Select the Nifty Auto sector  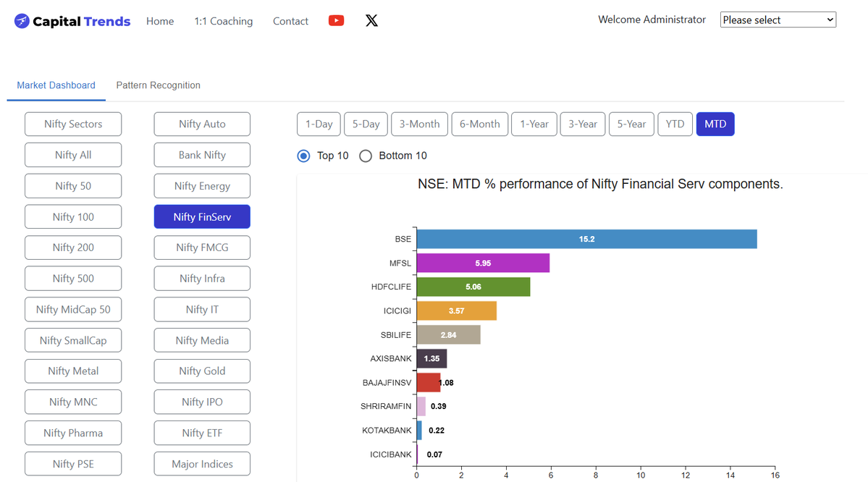(x=202, y=124)
